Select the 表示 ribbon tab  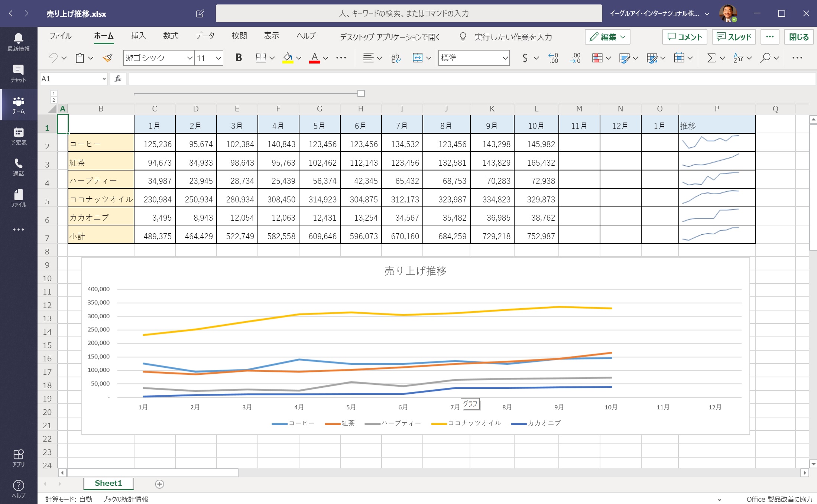pyautogui.click(x=271, y=36)
